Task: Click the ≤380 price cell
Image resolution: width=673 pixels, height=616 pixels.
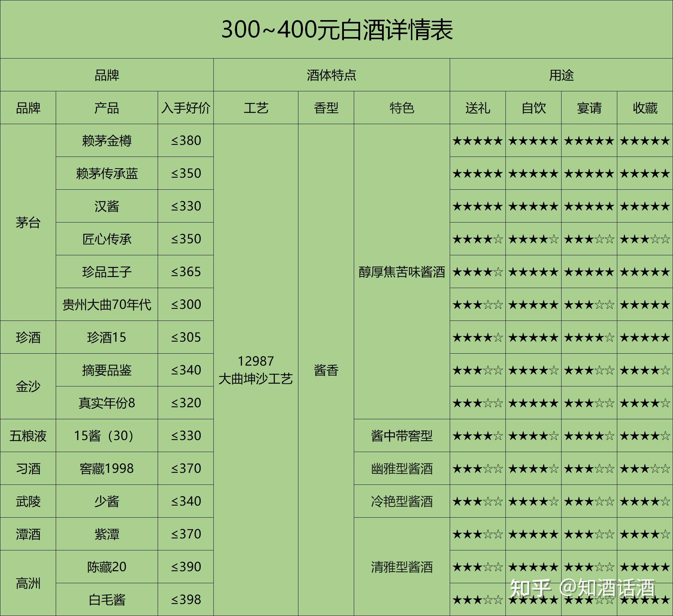Action: coord(186,140)
